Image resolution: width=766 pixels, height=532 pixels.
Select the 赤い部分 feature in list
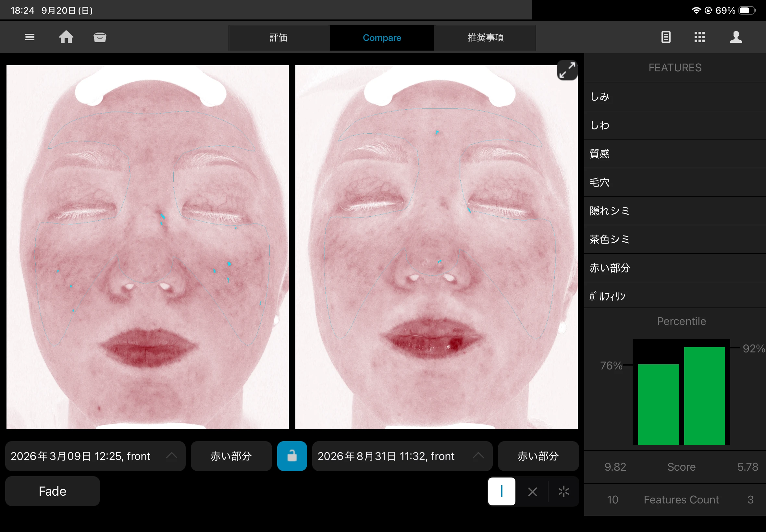click(x=675, y=268)
